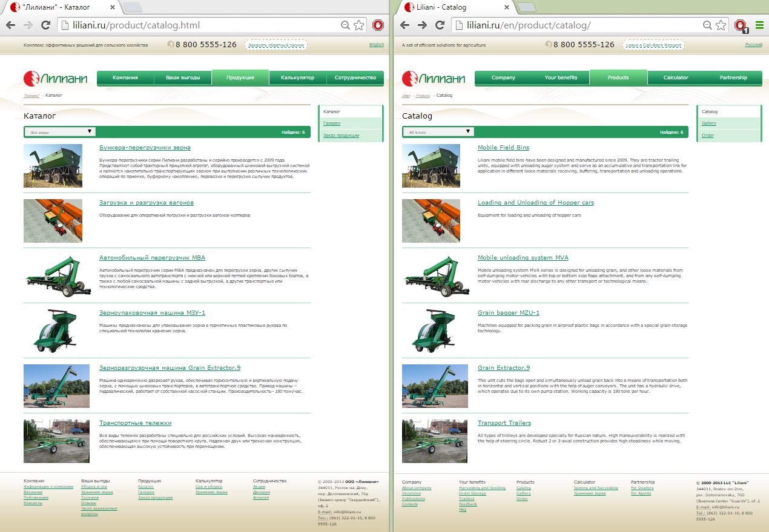Image resolution: width=769 pixels, height=532 pixels.
Task: Open "Transport Trailers" product link
Action: (504, 422)
